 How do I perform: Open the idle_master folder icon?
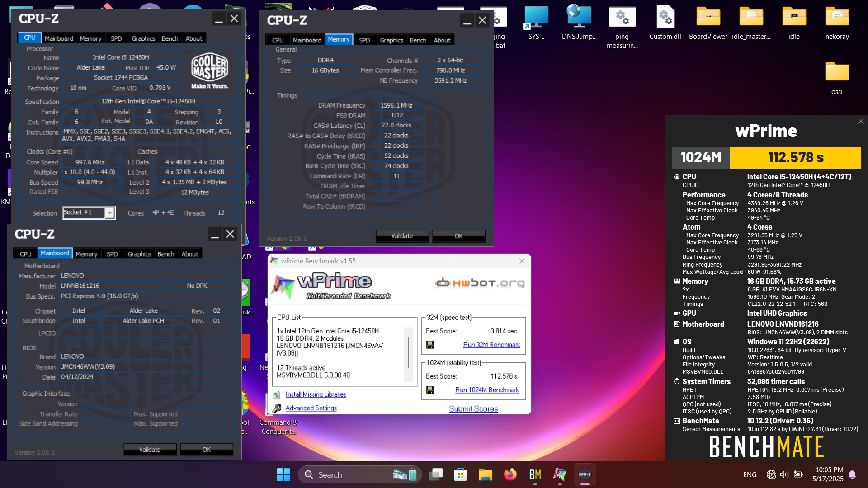click(751, 23)
